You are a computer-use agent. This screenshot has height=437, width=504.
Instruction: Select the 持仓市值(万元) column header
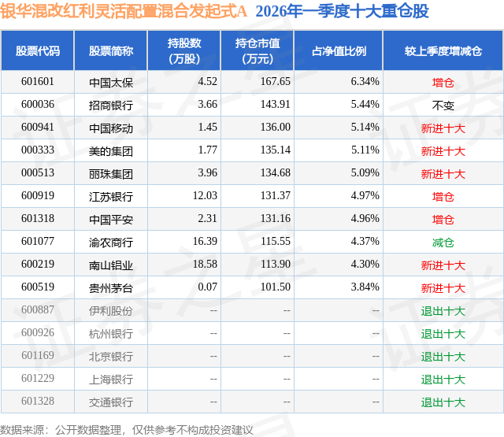[258, 50]
